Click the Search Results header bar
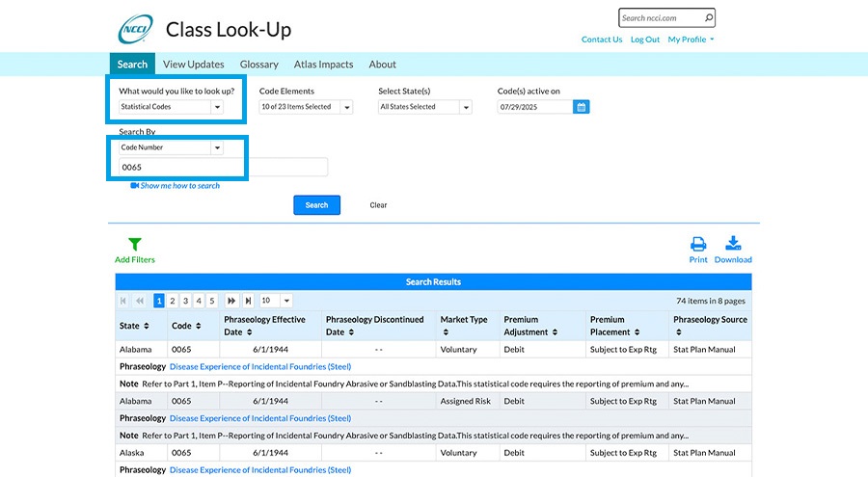 [x=433, y=281]
